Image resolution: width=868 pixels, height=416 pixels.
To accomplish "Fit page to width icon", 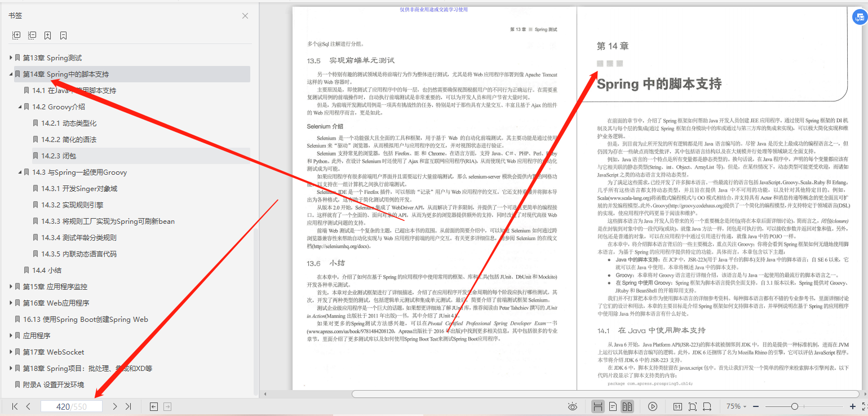I will click(x=707, y=406).
